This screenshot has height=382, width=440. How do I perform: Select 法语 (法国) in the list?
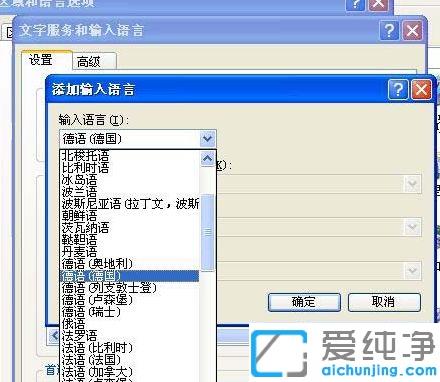(130, 360)
